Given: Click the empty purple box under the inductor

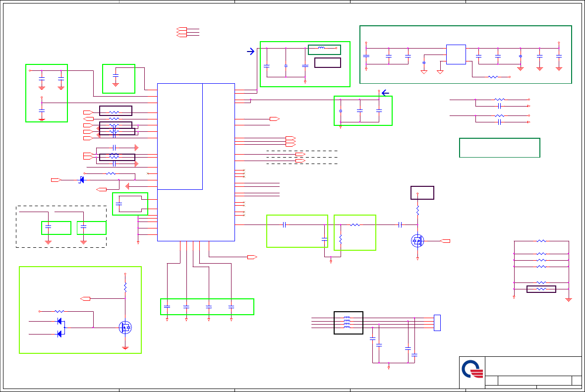Looking at the screenshot, I should click(x=328, y=62).
